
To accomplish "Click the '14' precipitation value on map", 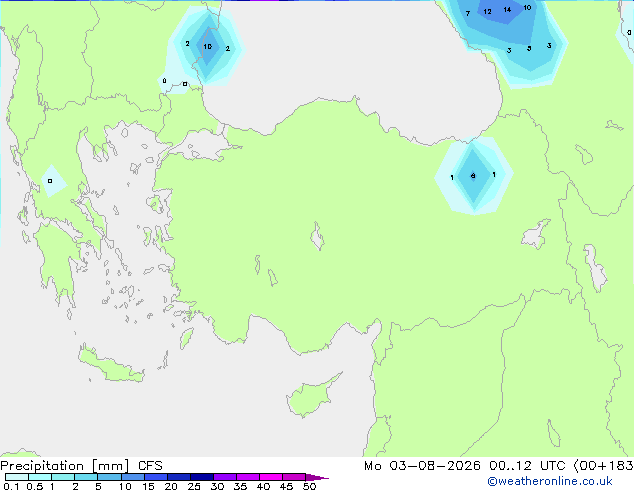I will pos(507,10).
